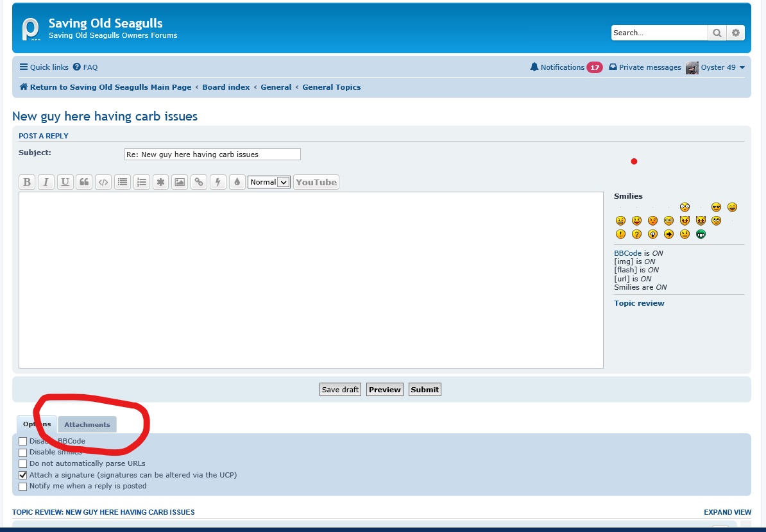Open the Quick links menu
The image size is (766, 532).
44,67
